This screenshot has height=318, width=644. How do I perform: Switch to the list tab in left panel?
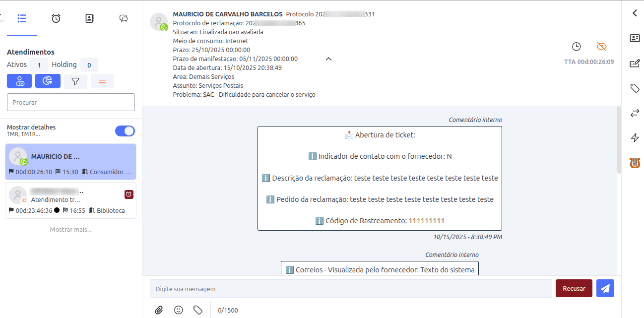21,18
